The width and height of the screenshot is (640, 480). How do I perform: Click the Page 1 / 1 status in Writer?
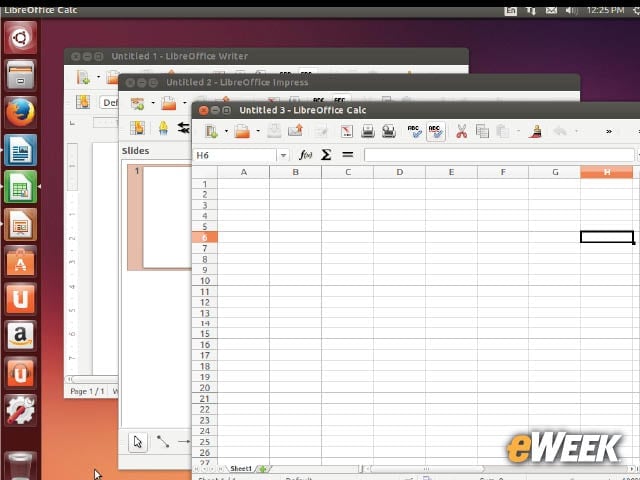87,391
